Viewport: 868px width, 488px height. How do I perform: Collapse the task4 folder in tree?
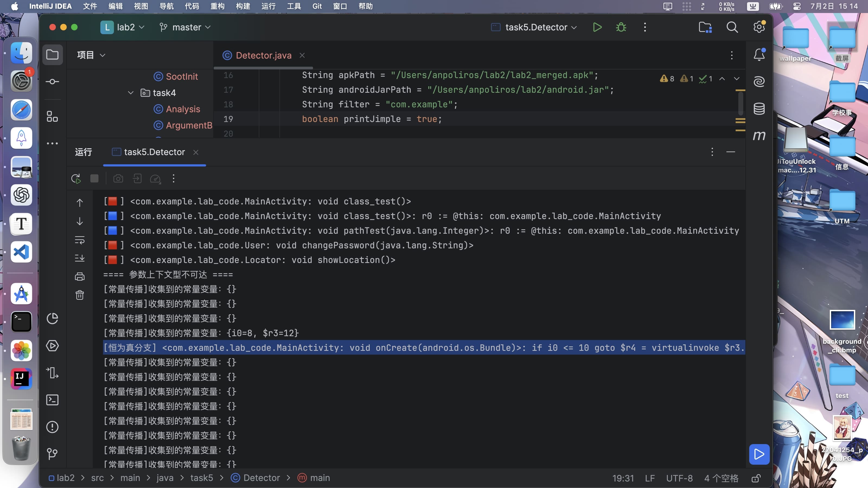[131, 93]
